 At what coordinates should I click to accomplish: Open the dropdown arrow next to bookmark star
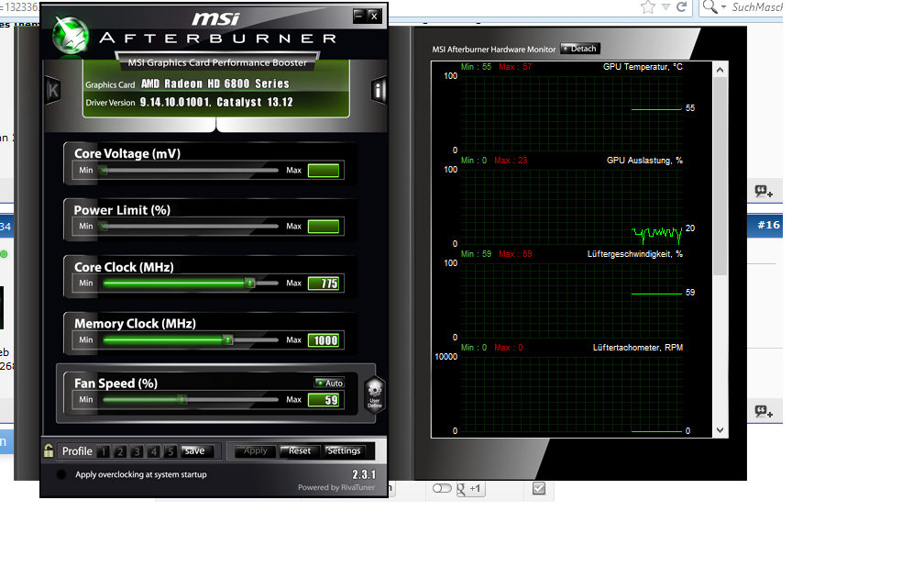(x=665, y=7)
